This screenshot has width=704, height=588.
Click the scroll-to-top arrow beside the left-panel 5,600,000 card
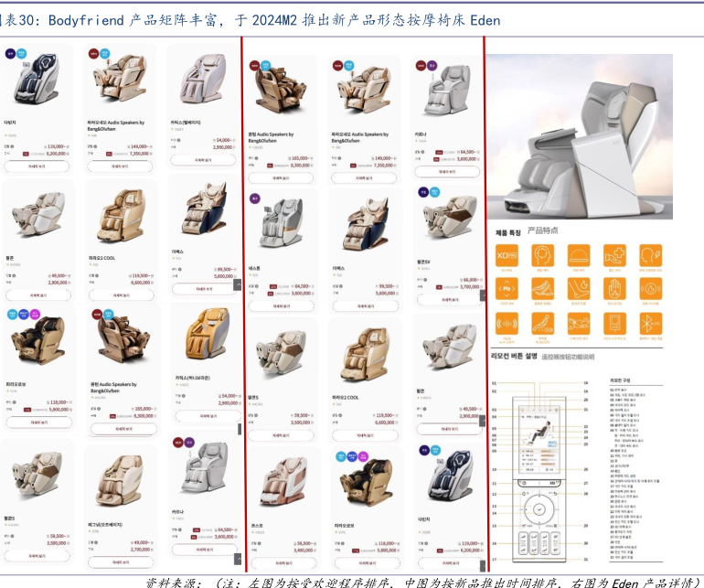(x=237, y=284)
